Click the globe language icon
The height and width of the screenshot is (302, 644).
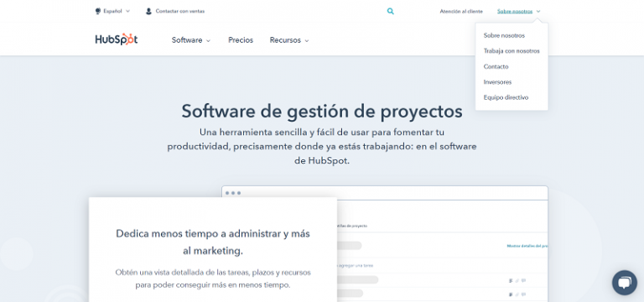[x=98, y=11]
